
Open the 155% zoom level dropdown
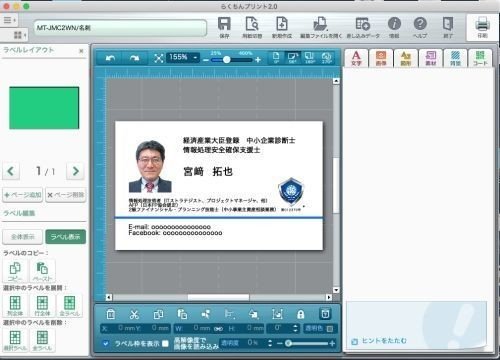(x=183, y=57)
